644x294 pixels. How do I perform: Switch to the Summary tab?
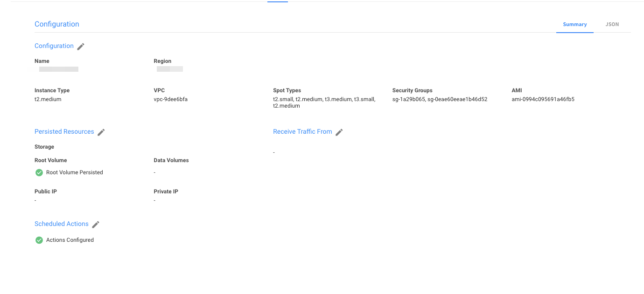574,24
